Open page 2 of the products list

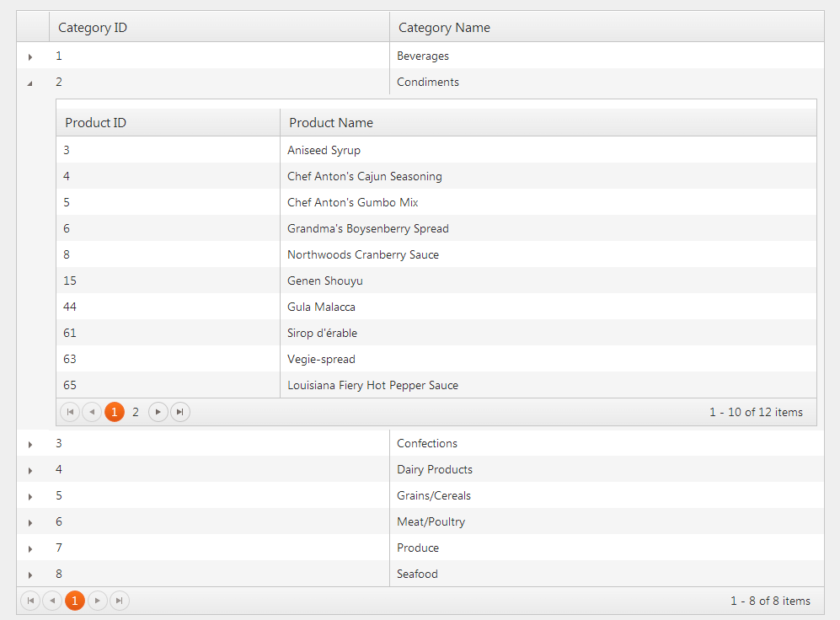136,411
